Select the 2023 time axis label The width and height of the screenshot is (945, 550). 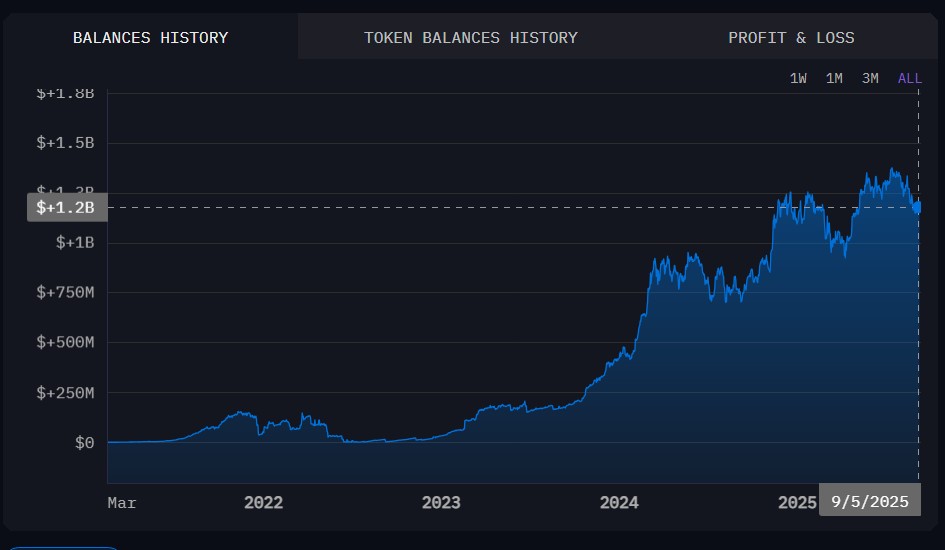coord(441,503)
